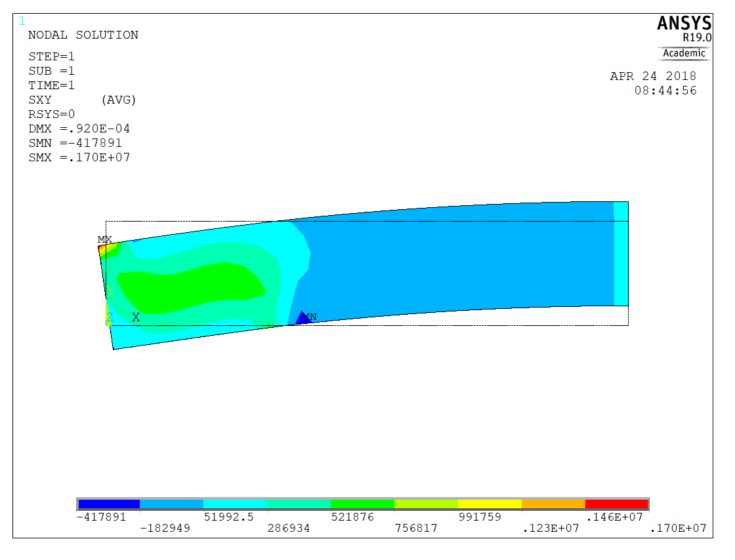735x560 pixels.
Task: Click the SMN =-417891 value
Action: pos(75,143)
